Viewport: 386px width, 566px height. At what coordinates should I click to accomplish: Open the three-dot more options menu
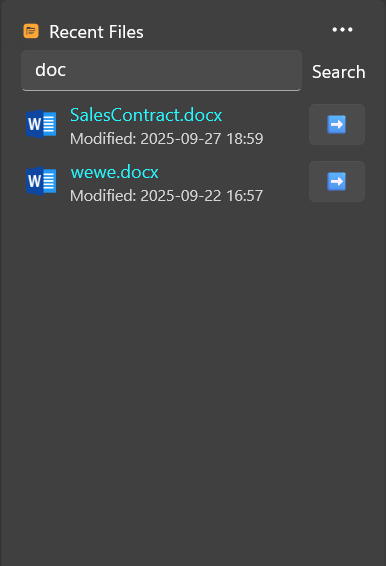(342, 30)
